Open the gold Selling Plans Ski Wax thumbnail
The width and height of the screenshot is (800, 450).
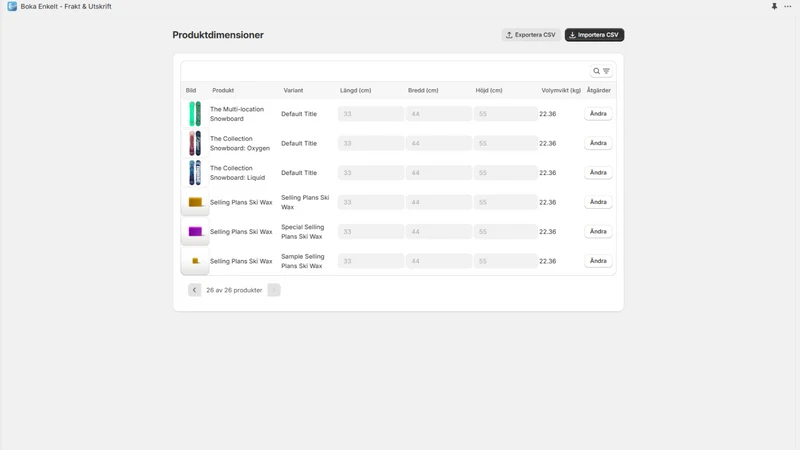coord(195,202)
